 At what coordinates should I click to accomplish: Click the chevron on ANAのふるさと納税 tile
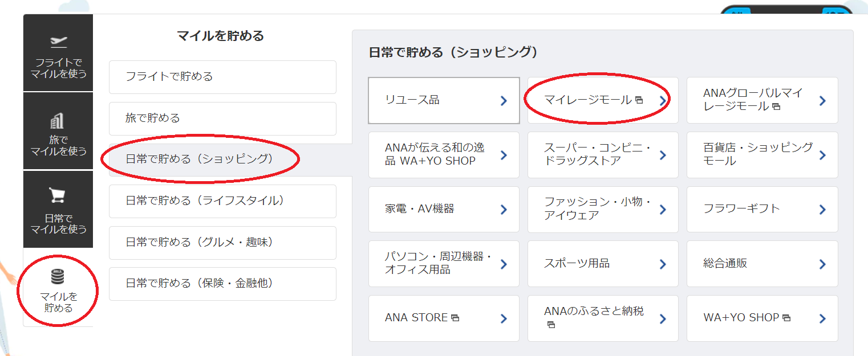(x=663, y=318)
